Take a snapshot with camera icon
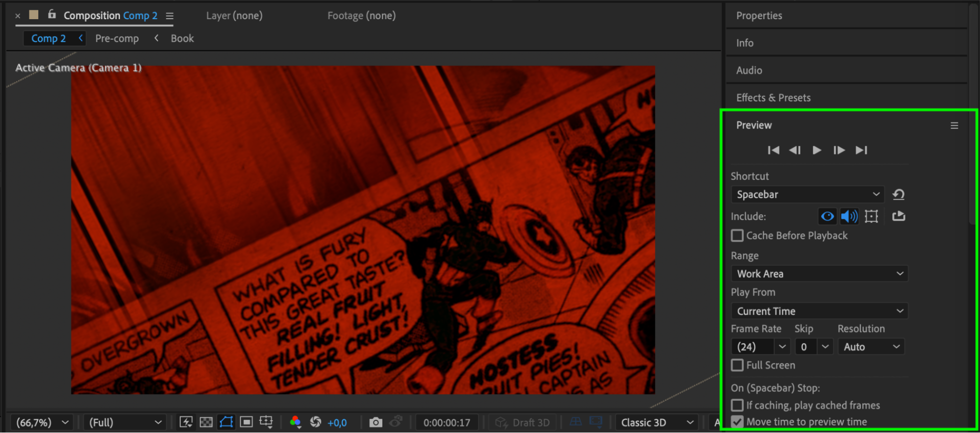 click(376, 422)
